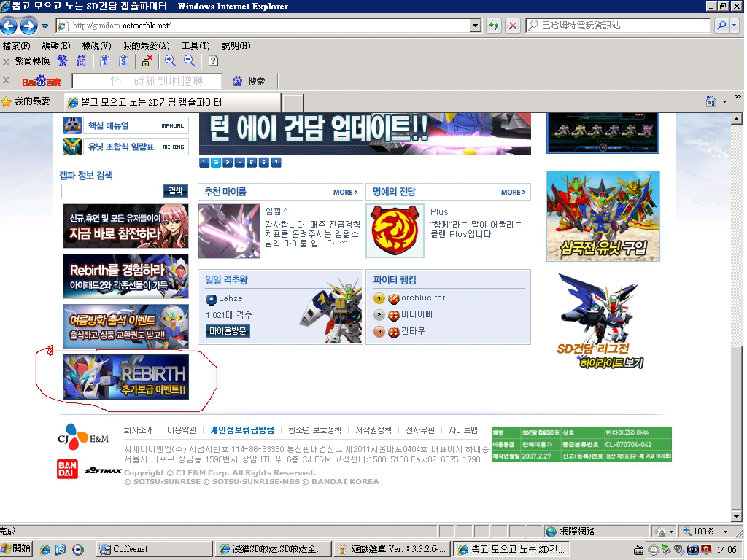Open help with the question mark icon

coord(214,61)
